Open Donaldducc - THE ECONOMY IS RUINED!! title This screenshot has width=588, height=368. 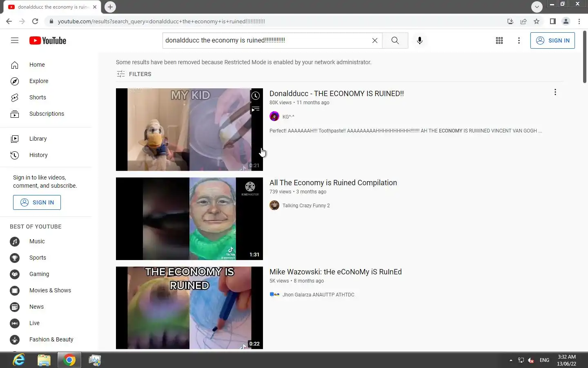coord(336,94)
